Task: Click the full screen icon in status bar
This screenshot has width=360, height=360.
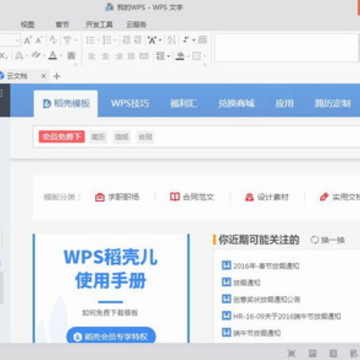Action: (291, 353)
